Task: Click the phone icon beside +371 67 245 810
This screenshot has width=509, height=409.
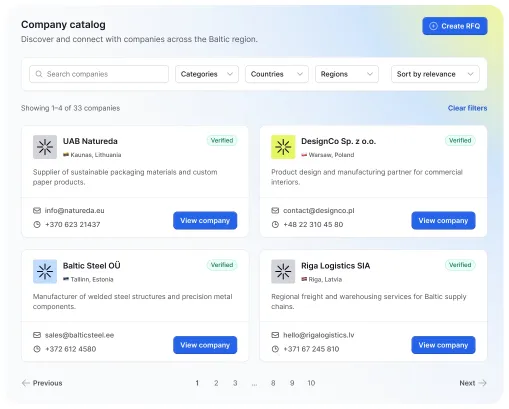Action: point(275,349)
